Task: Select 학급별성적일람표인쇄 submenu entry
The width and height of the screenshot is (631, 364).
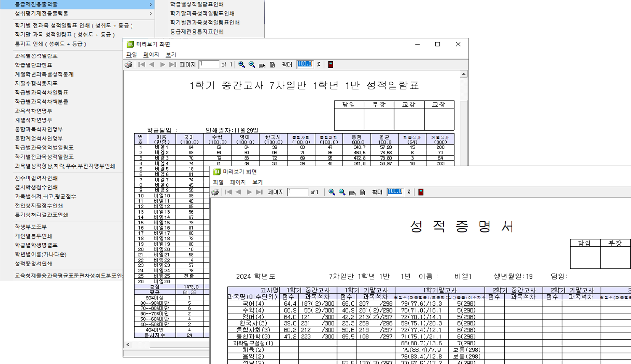Action: tap(197, 4)
